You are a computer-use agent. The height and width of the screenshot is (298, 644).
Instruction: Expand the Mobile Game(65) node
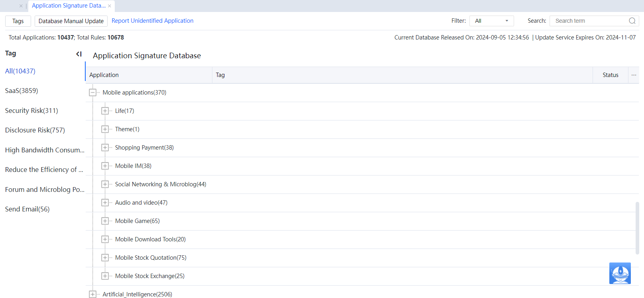pos(105,221)
